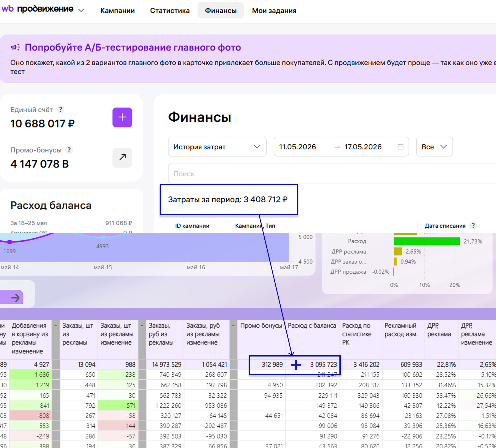Screen dimensions: 496x448
Task: Click the wb продвижение logo
Action: tap(37, 9)
